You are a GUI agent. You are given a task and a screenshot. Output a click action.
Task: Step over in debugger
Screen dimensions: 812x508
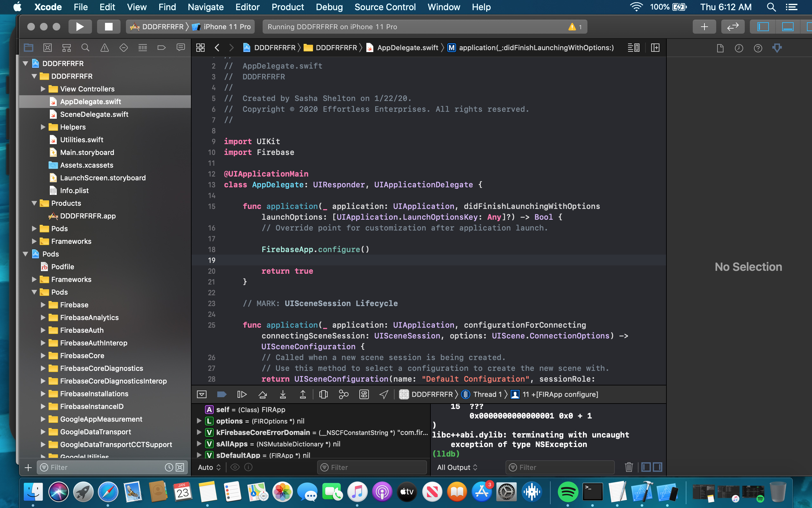pos(263,394)
